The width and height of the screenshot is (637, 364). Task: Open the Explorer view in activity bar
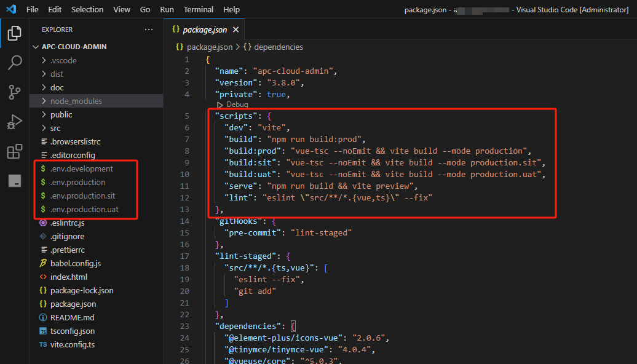(x=14, y=33)
